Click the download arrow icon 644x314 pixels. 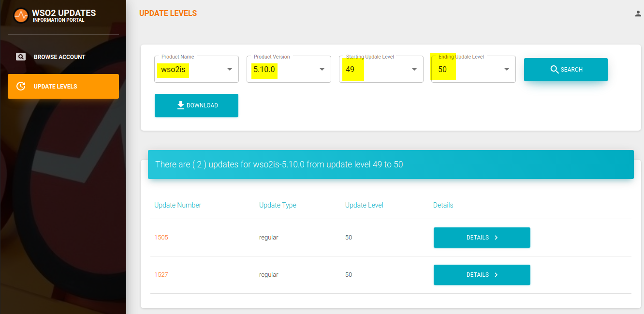coord(181,105)
